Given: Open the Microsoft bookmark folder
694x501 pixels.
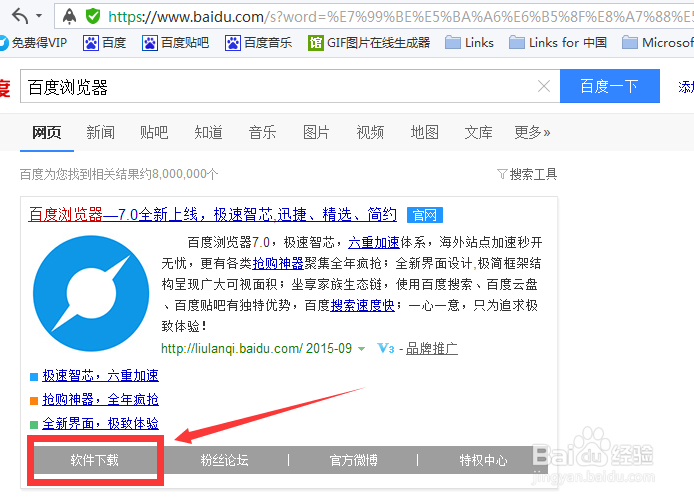Looking at the screenshot, I should tap(658, 43).
